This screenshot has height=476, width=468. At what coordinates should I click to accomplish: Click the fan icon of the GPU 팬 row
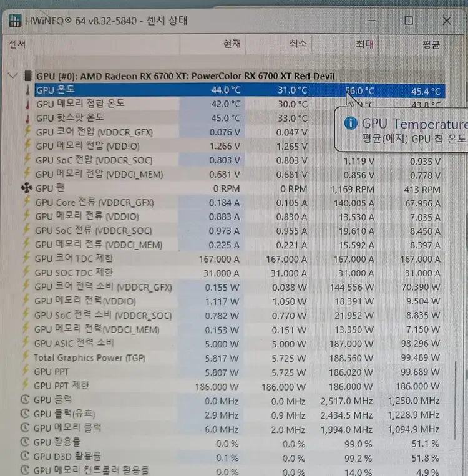point(27,188)
